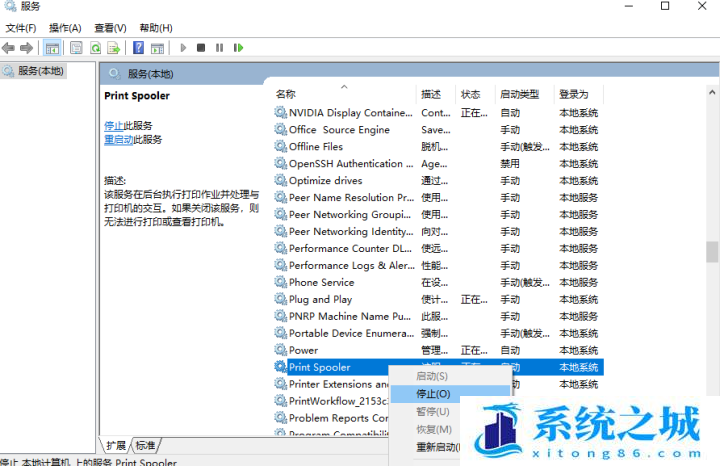Click the Pause Service toolbar icon

click(x=219, y=48)
